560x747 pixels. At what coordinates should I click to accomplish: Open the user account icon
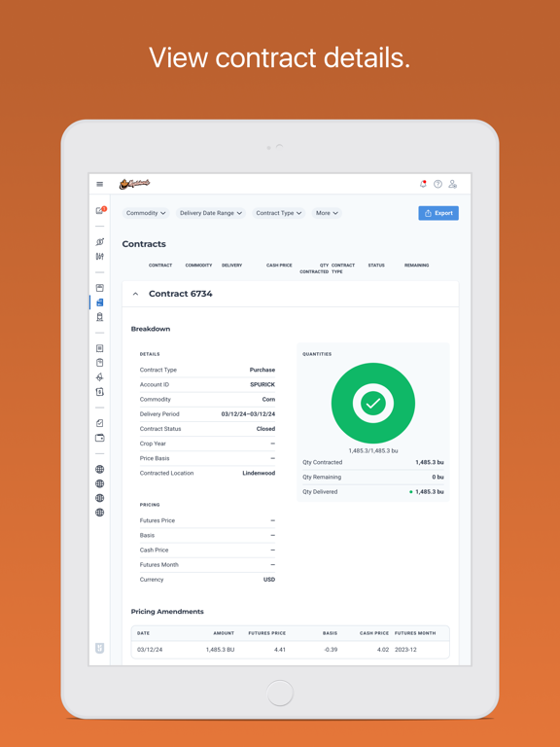coord(453,184)
